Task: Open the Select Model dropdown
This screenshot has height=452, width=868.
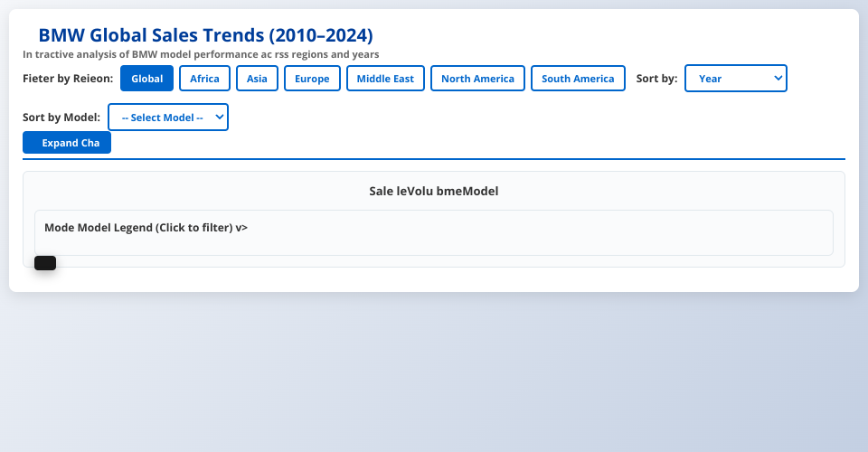Action: (168, 118)
